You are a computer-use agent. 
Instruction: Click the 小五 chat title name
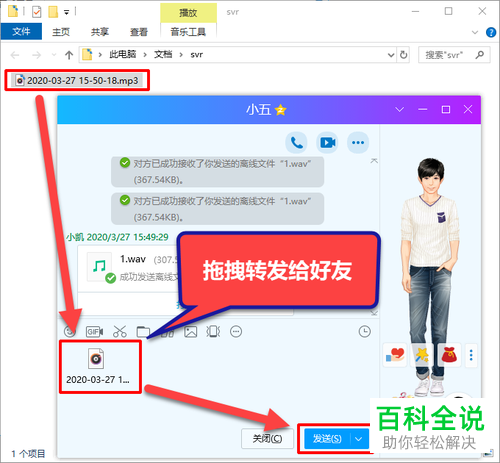pos(258,109)
